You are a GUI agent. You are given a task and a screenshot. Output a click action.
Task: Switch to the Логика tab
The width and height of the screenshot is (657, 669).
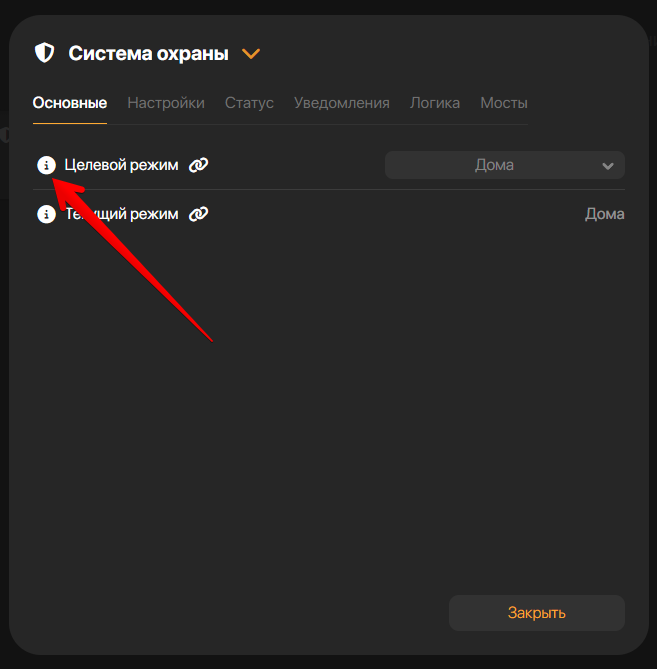pos(435,103)
